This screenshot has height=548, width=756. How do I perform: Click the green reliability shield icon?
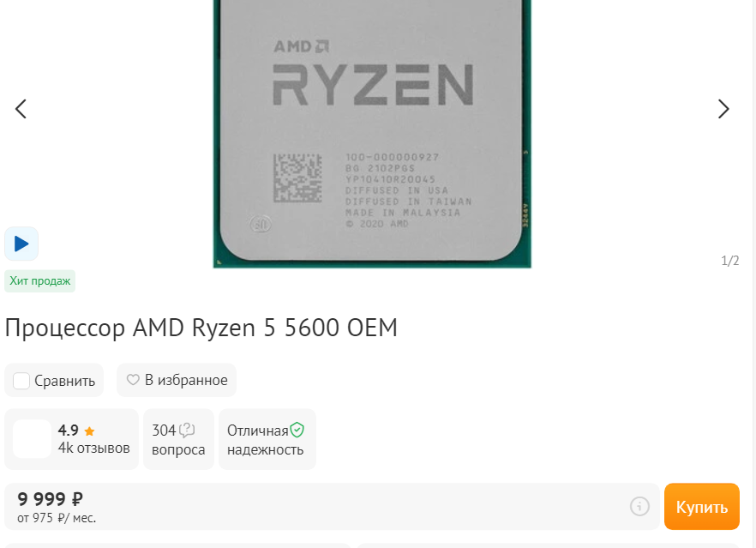297,430
